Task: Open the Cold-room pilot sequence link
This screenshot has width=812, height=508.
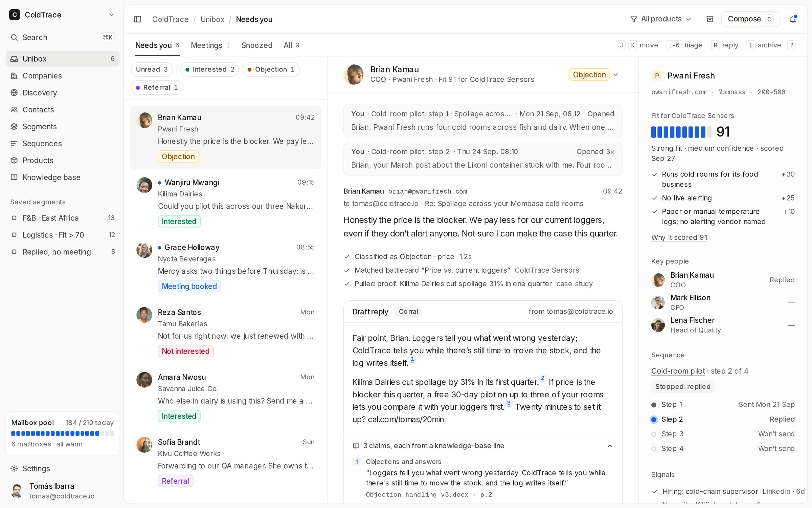Action: [678, 371]
